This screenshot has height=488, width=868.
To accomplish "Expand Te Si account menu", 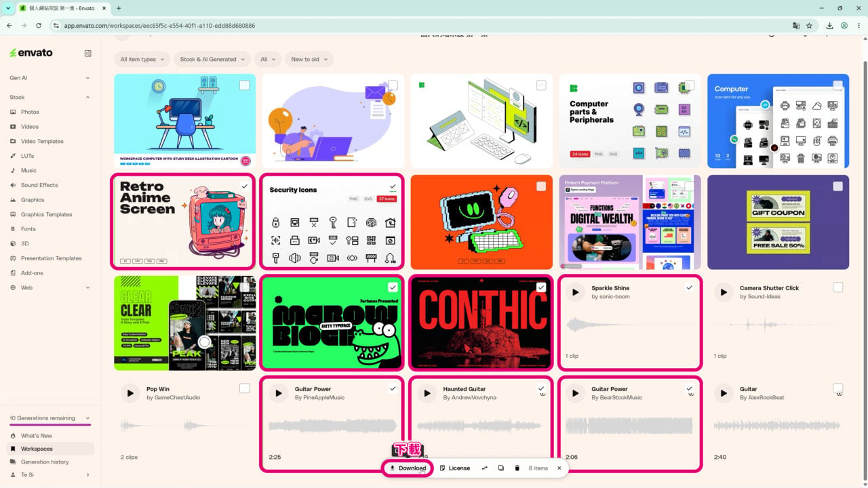I will click(49, 475).
